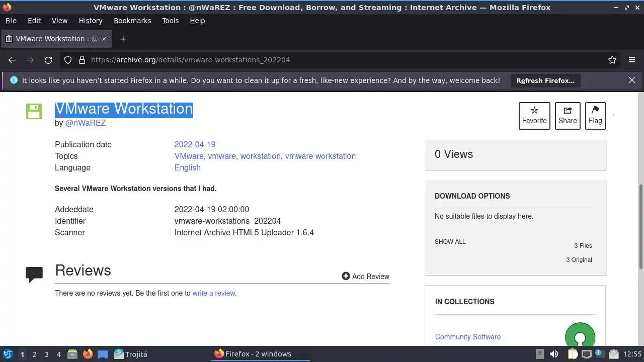Screen dimensions: 644x362
Task: Open the LXQt start menu bird icon
Action: (8, 354)
